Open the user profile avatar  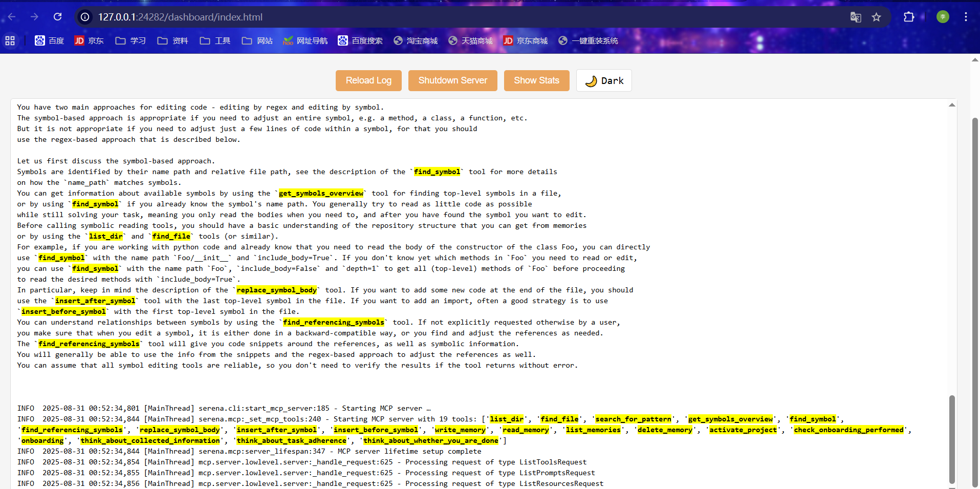[x=943, y=17]
